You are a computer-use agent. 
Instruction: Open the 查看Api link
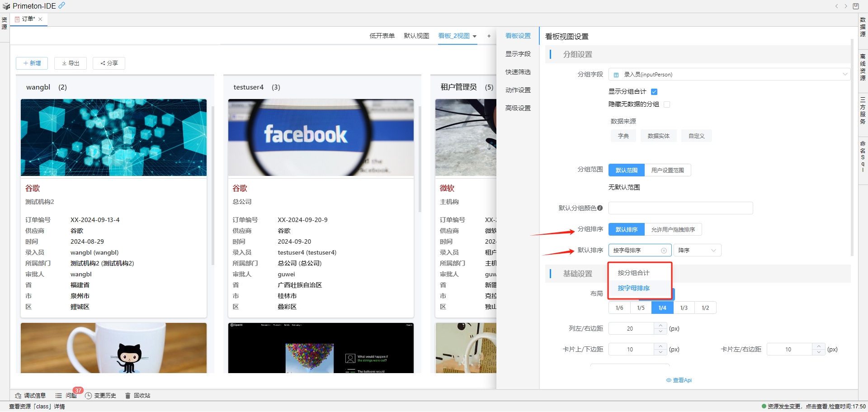[x=679, y=380]
